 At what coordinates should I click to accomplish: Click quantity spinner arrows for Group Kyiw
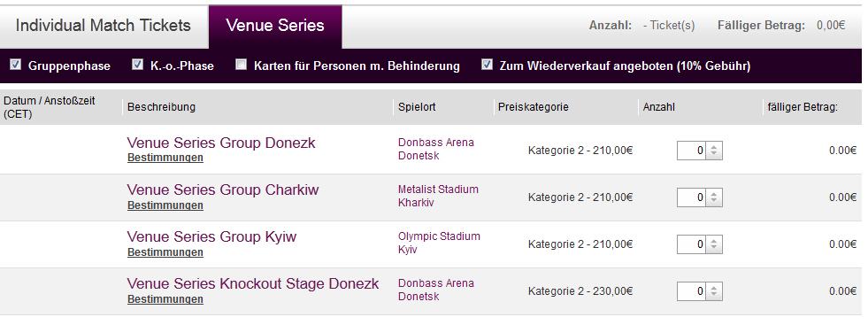tap(714, 244)
